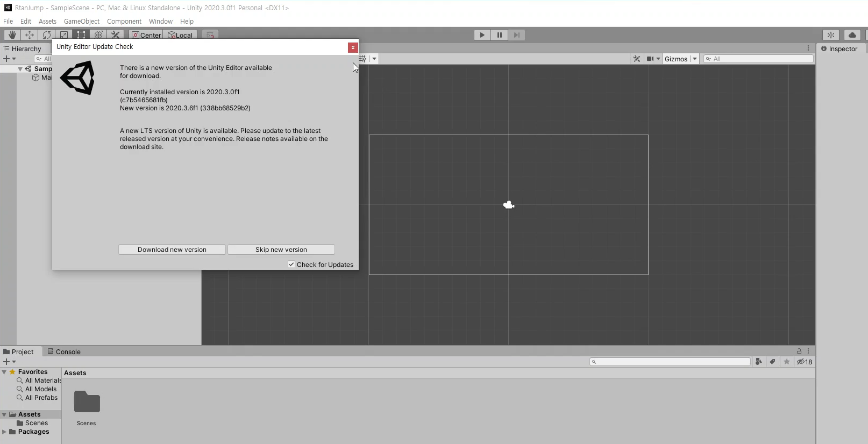Collapse the Favorites tree arrow
Screen dimensions: 868x444
pos(4,372)
